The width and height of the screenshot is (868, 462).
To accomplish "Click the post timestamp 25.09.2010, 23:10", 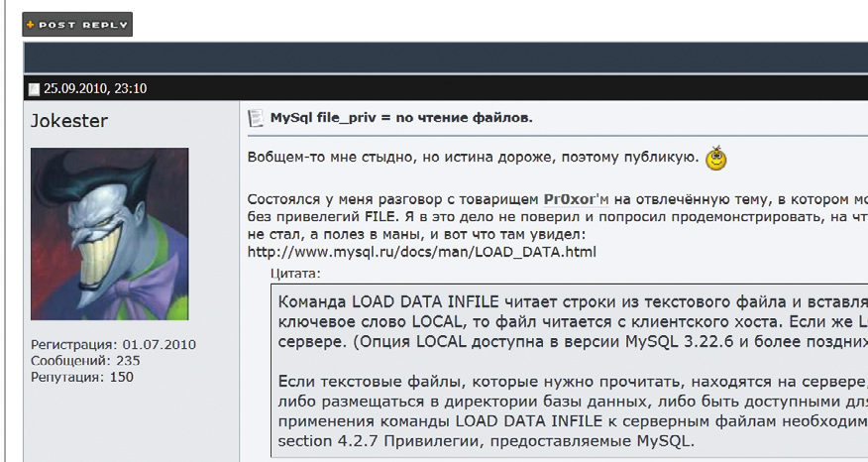I will click(x=94, y=89).
